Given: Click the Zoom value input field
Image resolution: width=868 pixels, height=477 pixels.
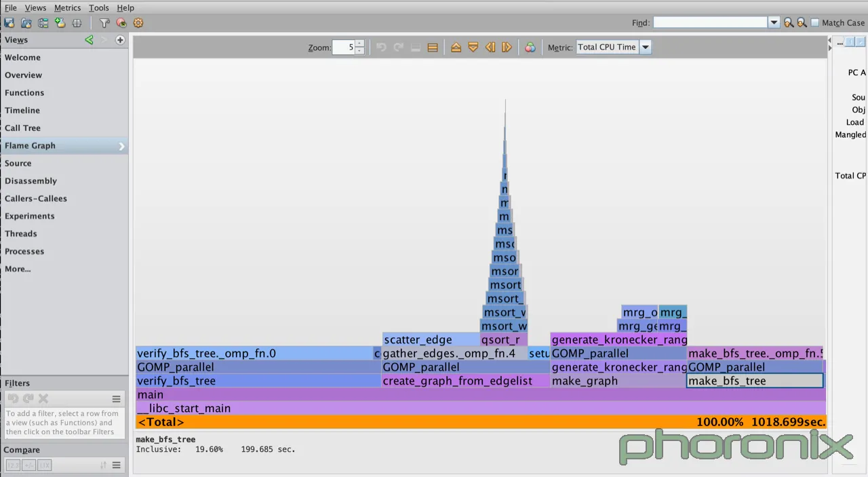Looking at the screenshot, I should tap(343, 47).
